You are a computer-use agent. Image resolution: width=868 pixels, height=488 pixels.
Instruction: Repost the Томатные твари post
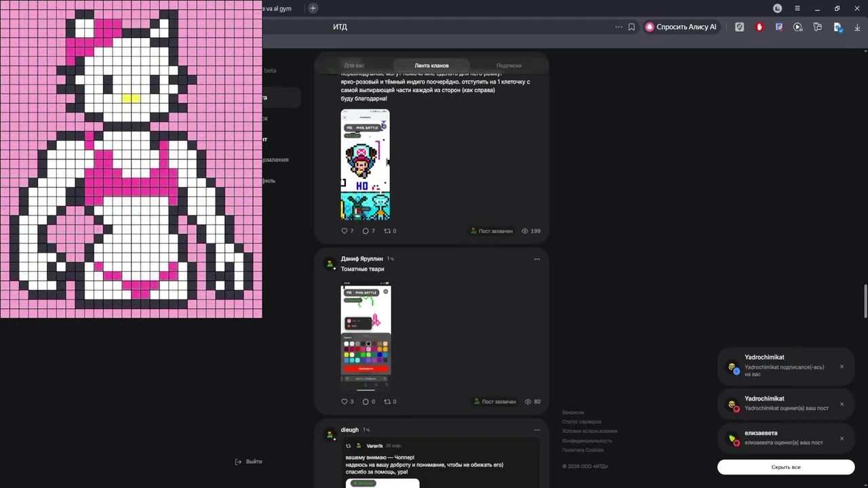coord(390,402)
